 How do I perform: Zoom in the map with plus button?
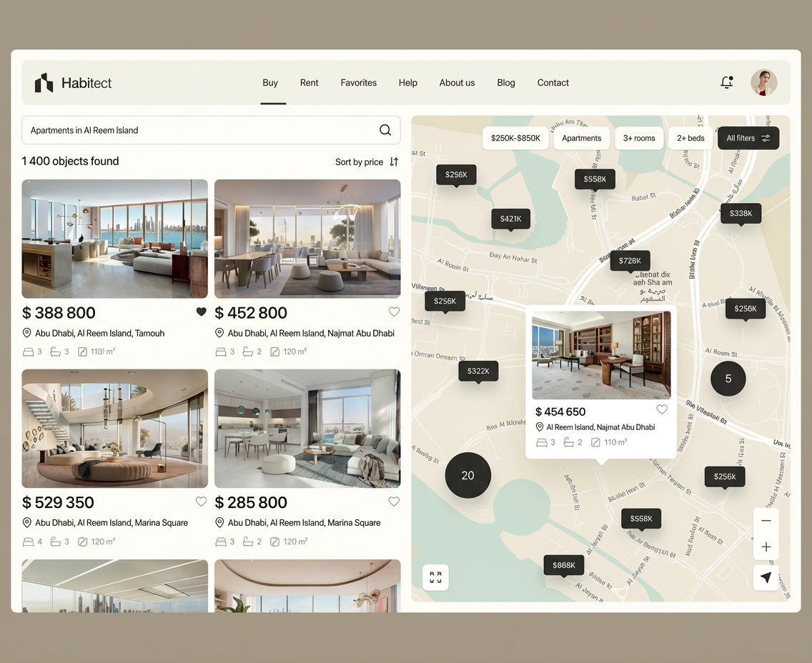pos(766,547)
